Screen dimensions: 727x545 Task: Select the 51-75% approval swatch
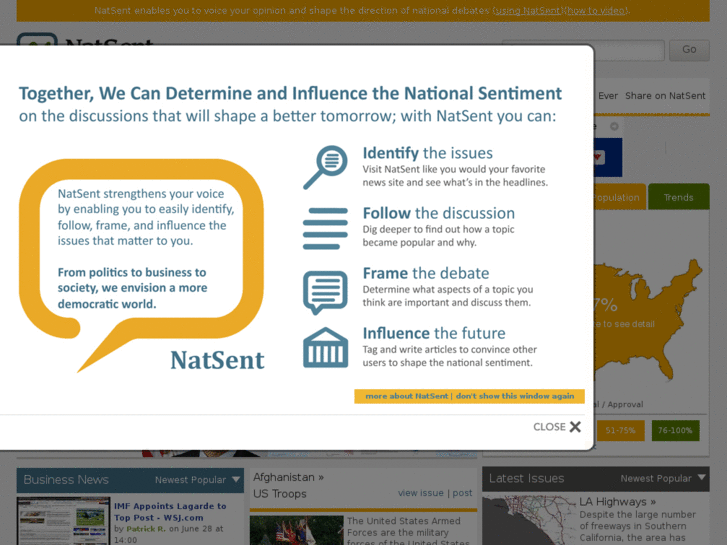pyautogui.click(x=620, y=430)
